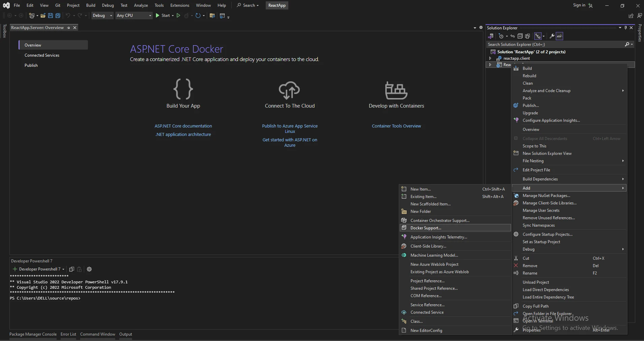Click the New Project toolbar icon

[x=32, y=16]
